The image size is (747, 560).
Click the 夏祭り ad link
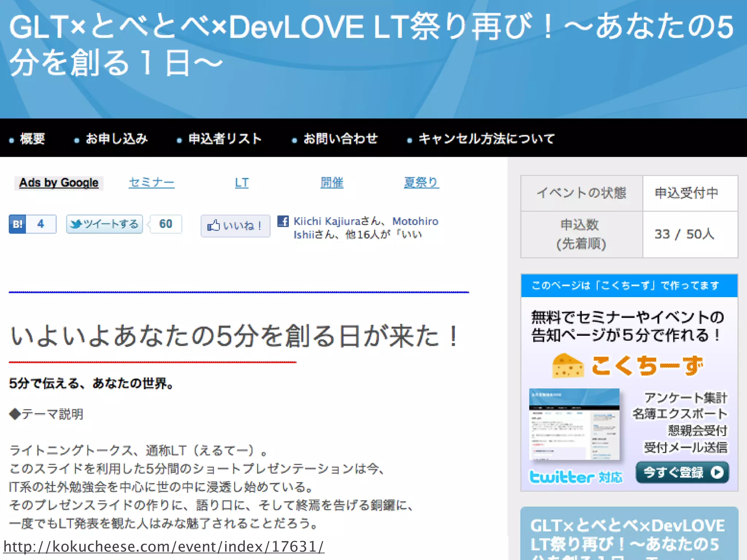pyautogui.click(x=421, y=182)
